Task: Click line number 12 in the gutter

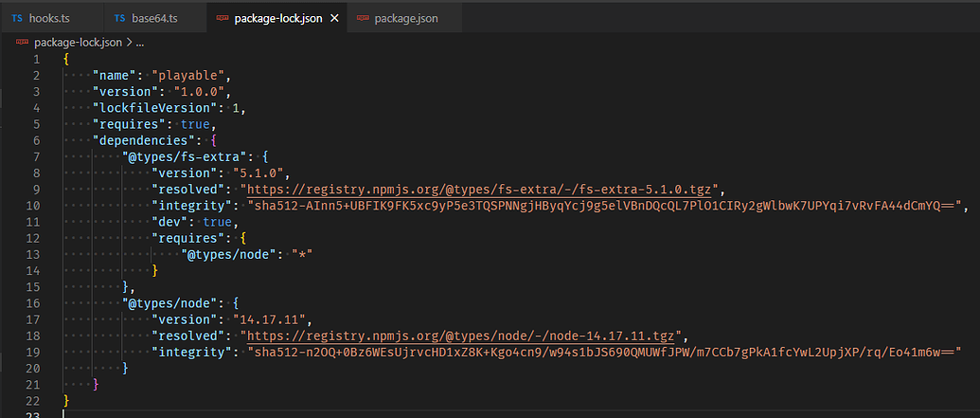Action: tap(36, 237)
